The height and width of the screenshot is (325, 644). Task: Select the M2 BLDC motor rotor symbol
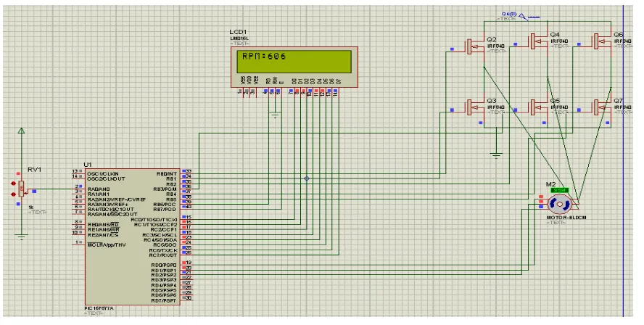pos(559,204)
